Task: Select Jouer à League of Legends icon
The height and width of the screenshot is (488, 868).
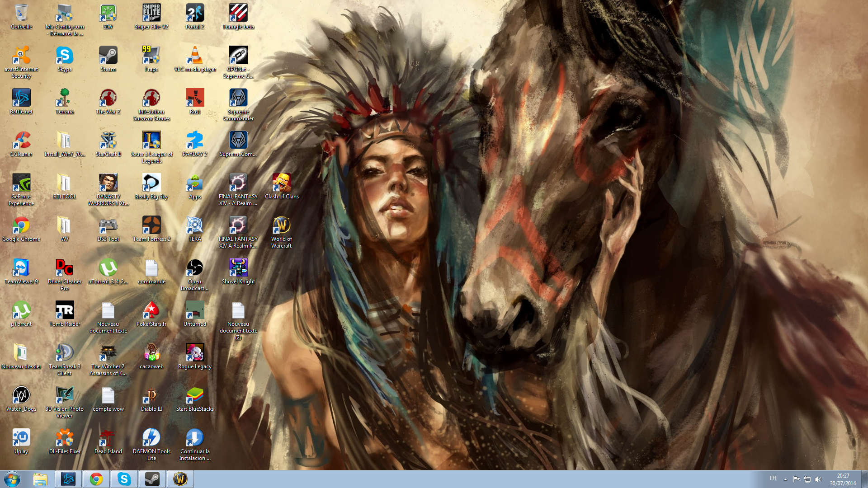Action: pos(151,147)
